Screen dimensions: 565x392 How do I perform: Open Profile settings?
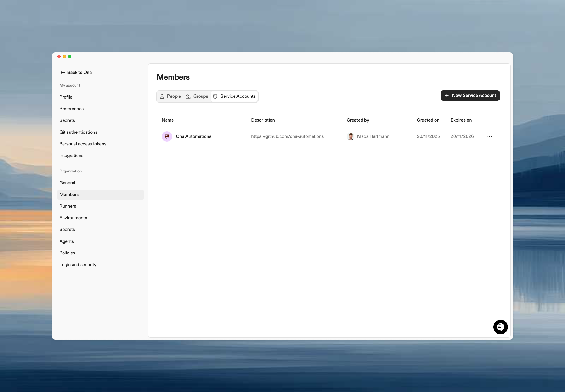[66, 97]
